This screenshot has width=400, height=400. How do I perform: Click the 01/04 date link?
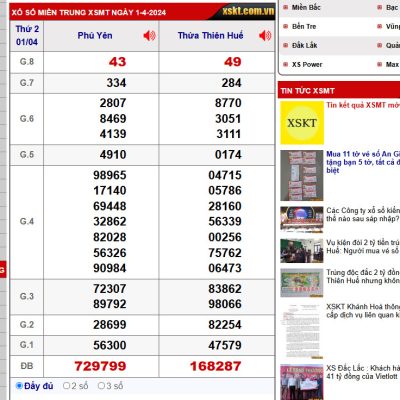(x=27, y=42)
